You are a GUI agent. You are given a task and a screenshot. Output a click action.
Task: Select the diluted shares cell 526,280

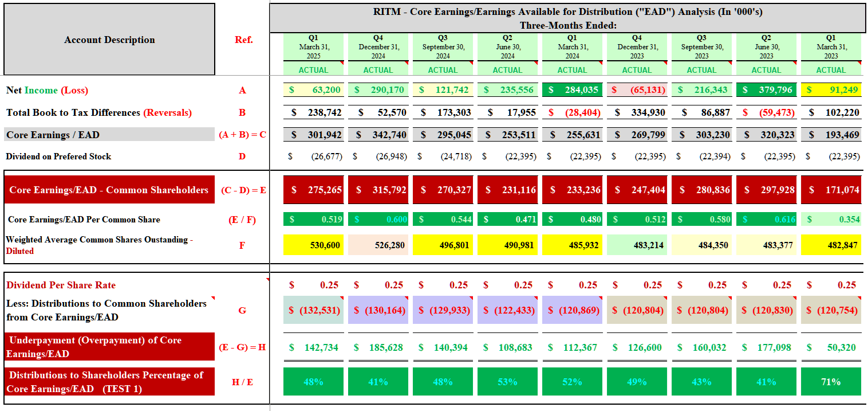click(x=378, y=245)
